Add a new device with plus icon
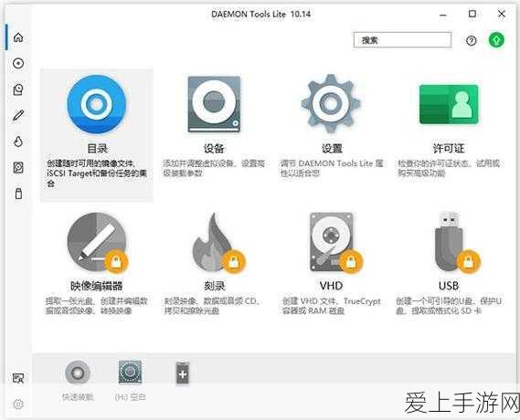The width and height of the screenshot is (520, 420). pos(183,373)
